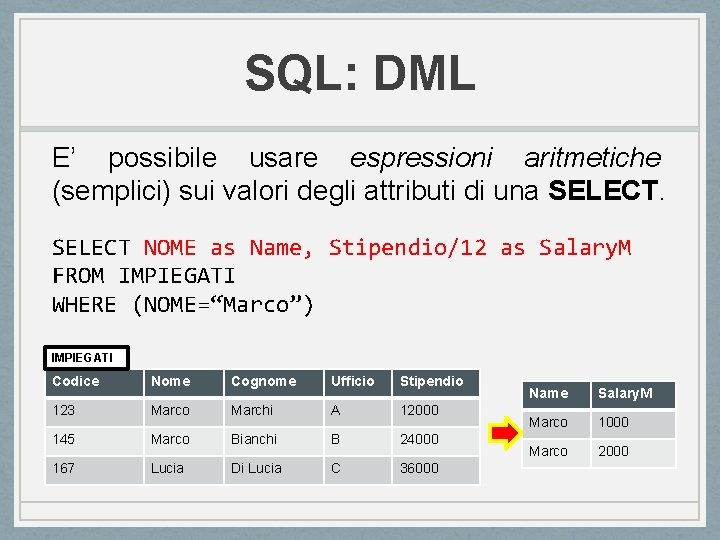Click the Marchi surname cell

pos(274,412)
